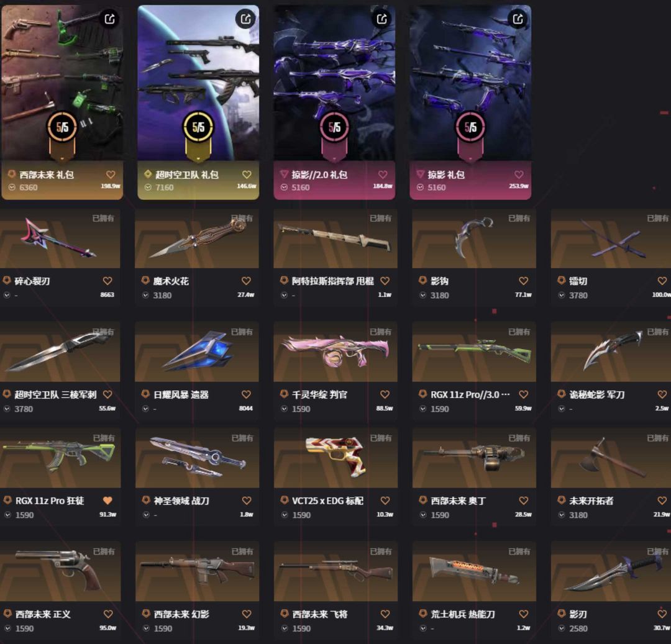The width and height of the screenshot is (671, 644).
Task: Open VCT25 x EDG 标配 item name
Action: click(328, 501)
